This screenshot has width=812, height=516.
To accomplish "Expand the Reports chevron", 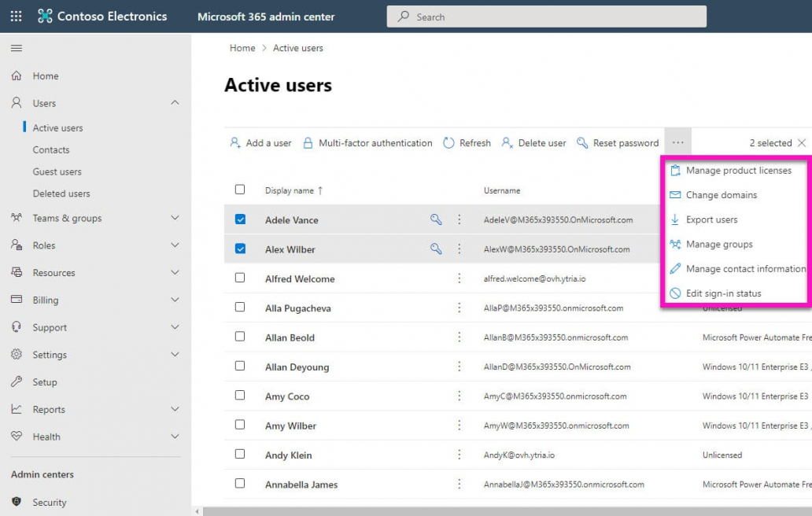I will click(x=175, y=409).
